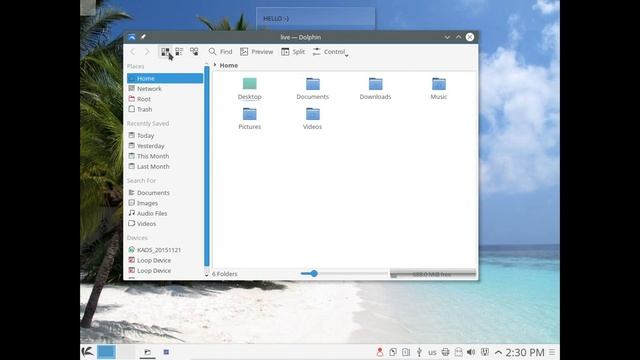The image size is (640, 360).
Task: Open Trash in Places panel
Action: pyautogui.click(x=165, y=109)
